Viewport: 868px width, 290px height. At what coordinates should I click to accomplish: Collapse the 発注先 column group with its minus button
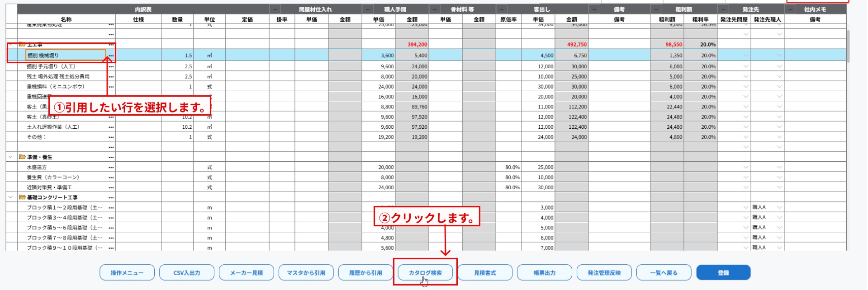[x=723, y=9]
